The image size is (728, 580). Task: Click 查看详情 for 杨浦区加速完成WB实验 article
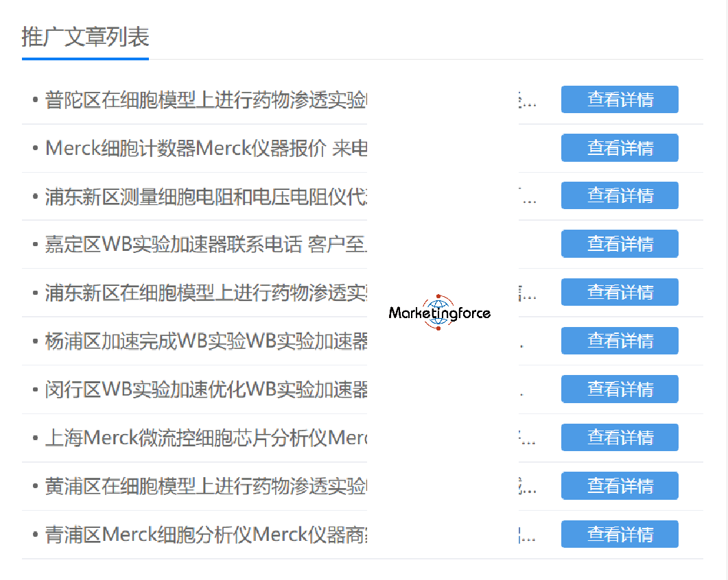click(620, 341)
